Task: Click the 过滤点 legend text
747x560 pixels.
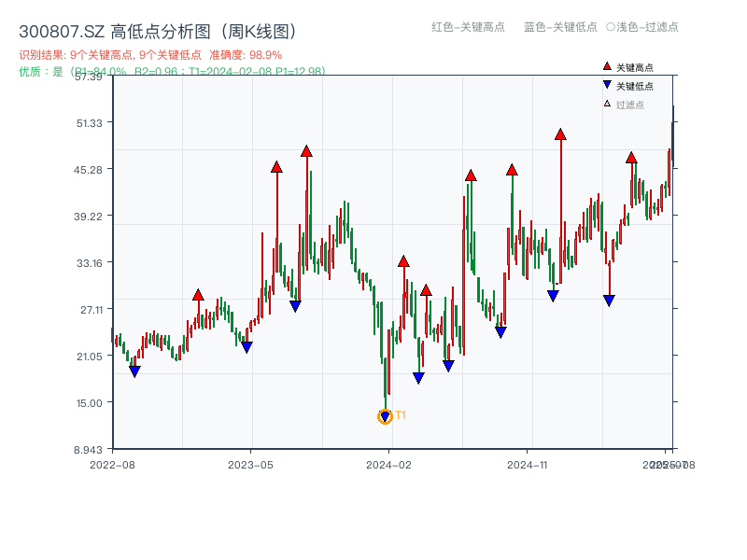Action: [x=629, y=105]
